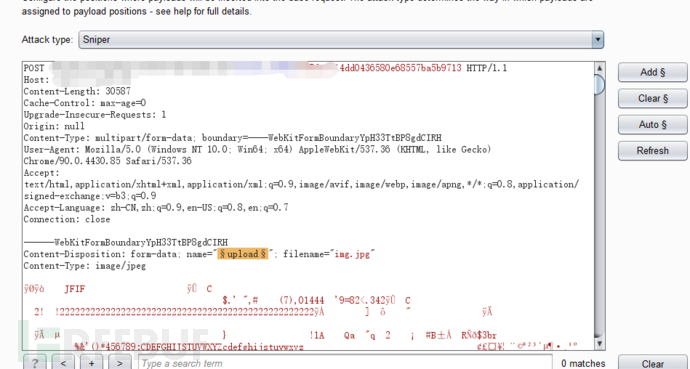
Task: Focus the 'Type a search term' field
Action: click(x=345, y=363)
